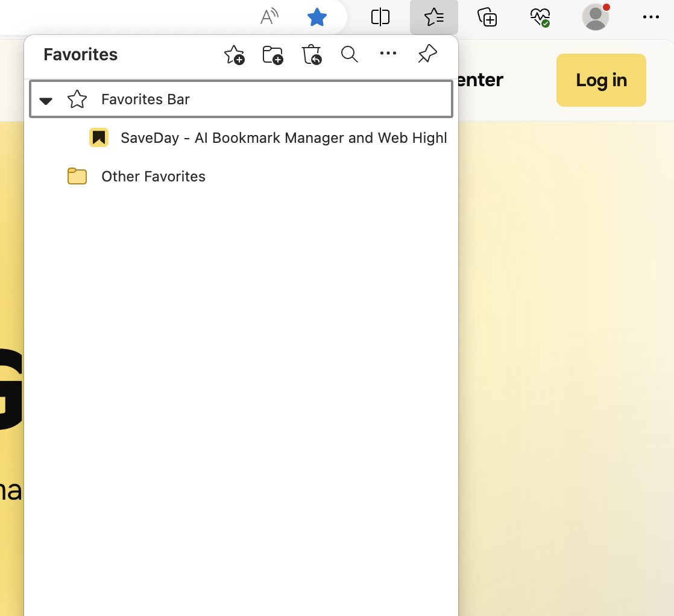Open more options in Favorites panel

click(388, 54)
